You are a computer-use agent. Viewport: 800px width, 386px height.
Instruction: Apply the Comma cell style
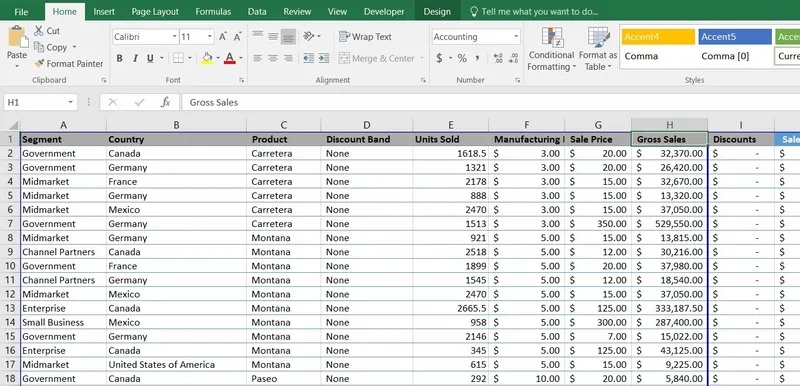[658, 56]
